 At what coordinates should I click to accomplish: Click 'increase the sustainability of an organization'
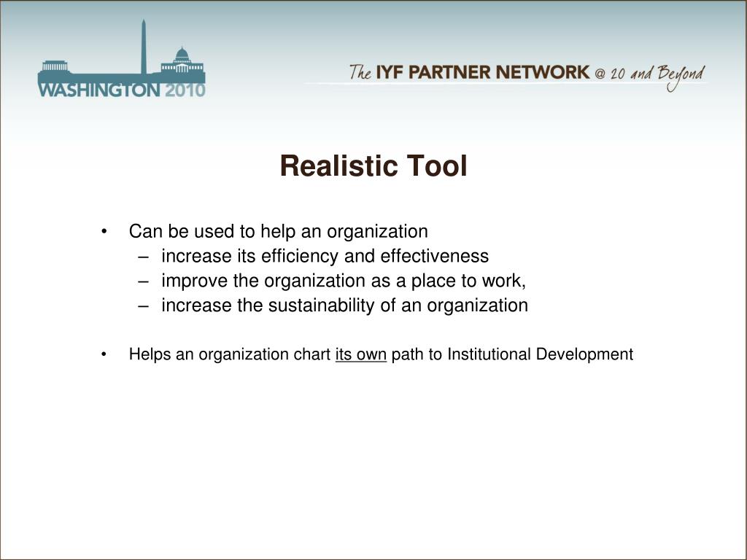[344, 306]
